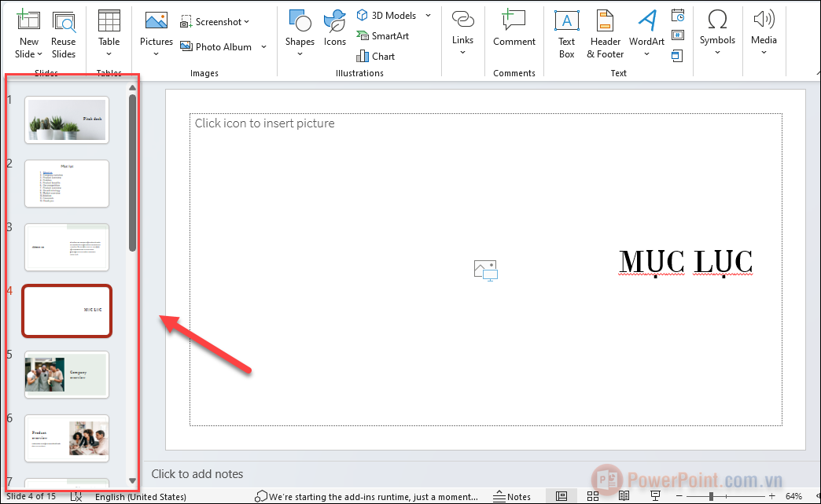Image resolution: width=821 pixels, height=504 pixels.
Task: Insert Date & Time icon
Action: coord(678,16)
